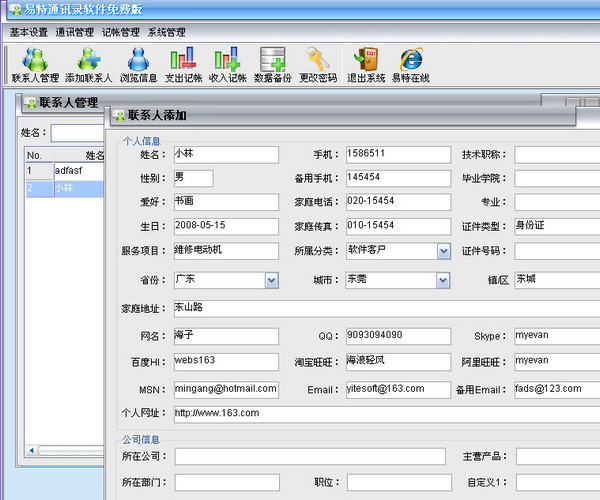600x500 pixels.
Task: Expand the 所属分类 dropdown
Action: click(x=444, y=251)
